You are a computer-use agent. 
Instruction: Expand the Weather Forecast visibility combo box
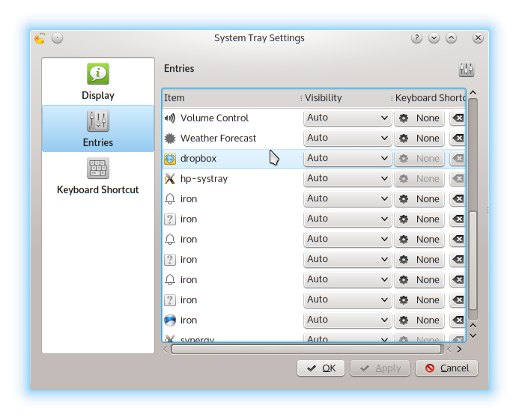click(x=347, y=139)
